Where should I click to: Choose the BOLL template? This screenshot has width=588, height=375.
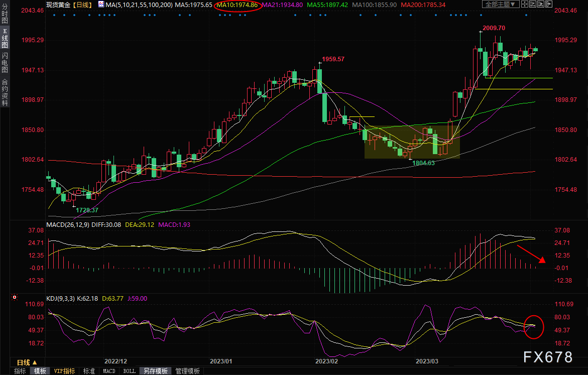[x=130, y=371]
